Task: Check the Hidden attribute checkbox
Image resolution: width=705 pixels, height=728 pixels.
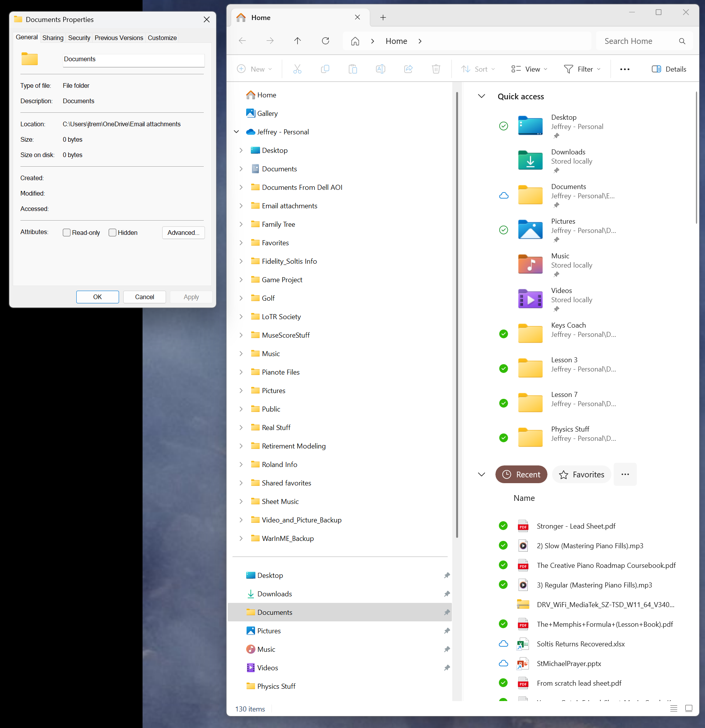Action: [112, 233]
